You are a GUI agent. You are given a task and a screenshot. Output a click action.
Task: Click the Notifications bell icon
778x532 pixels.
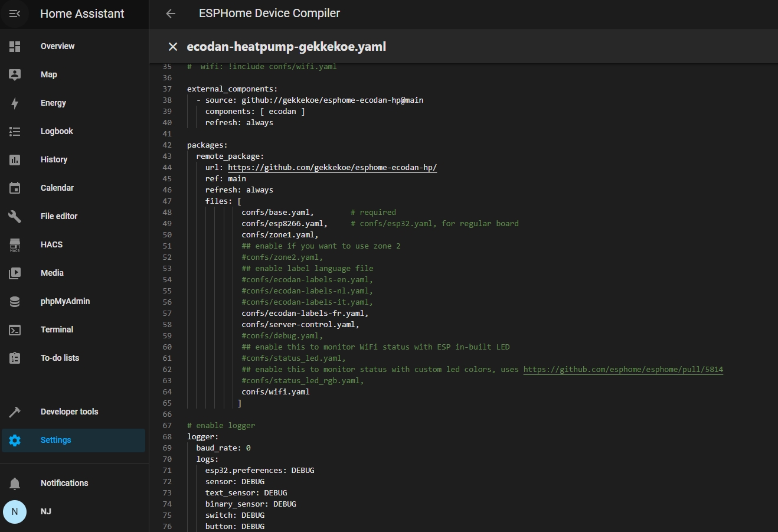click(x=15, y=483)
